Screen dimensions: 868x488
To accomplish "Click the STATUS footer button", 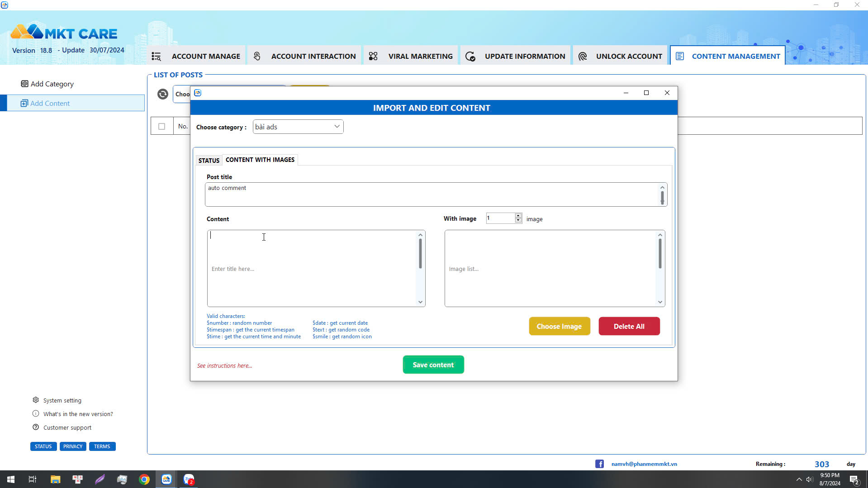I will point(43,446).
